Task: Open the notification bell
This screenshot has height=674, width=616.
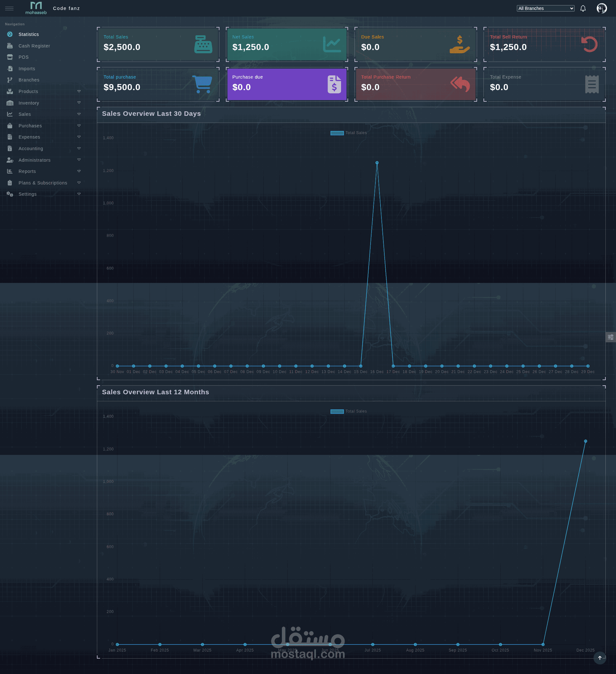Action: point(583,8)
